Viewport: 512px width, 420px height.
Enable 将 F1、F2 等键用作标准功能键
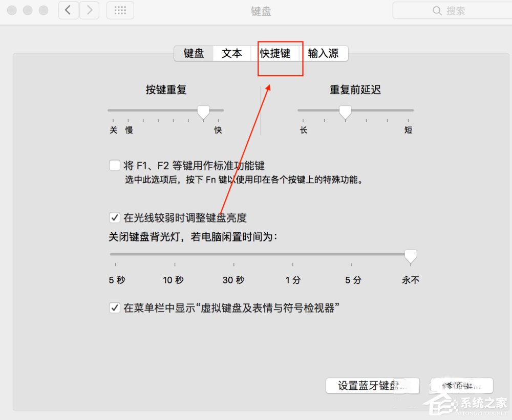[x=115, y=165]
